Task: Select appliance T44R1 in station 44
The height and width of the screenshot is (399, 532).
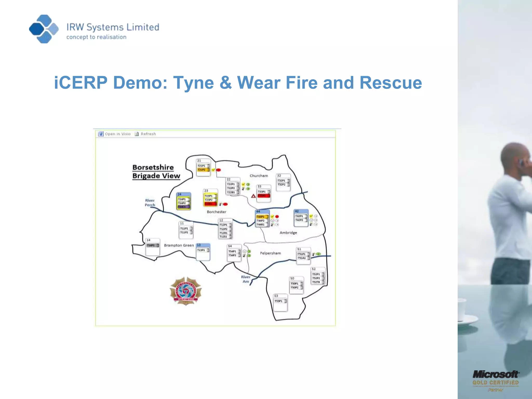Action: (262, 224)
